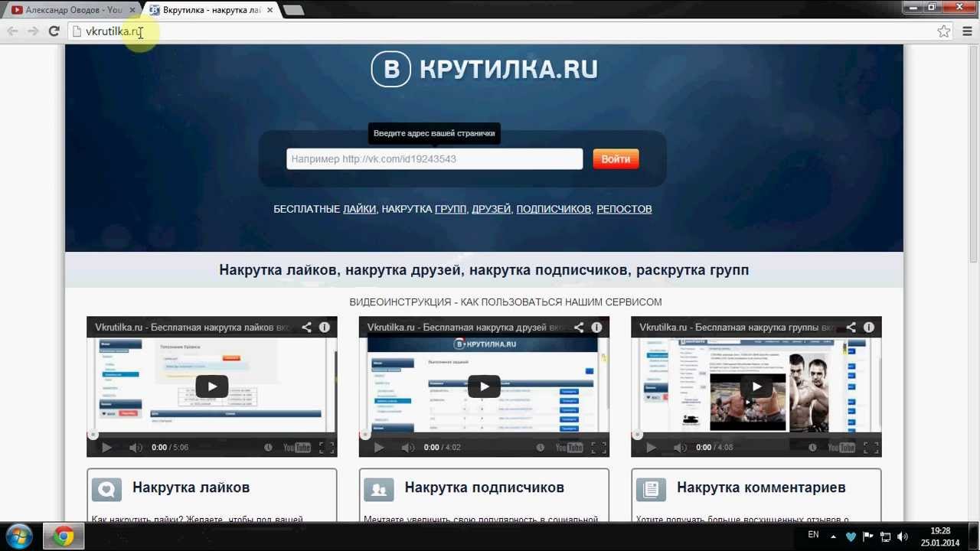Open the ДРУЗЕЙ link
Image resolution: width=980 pixels, height=551 pixels.
pos(491,209)
